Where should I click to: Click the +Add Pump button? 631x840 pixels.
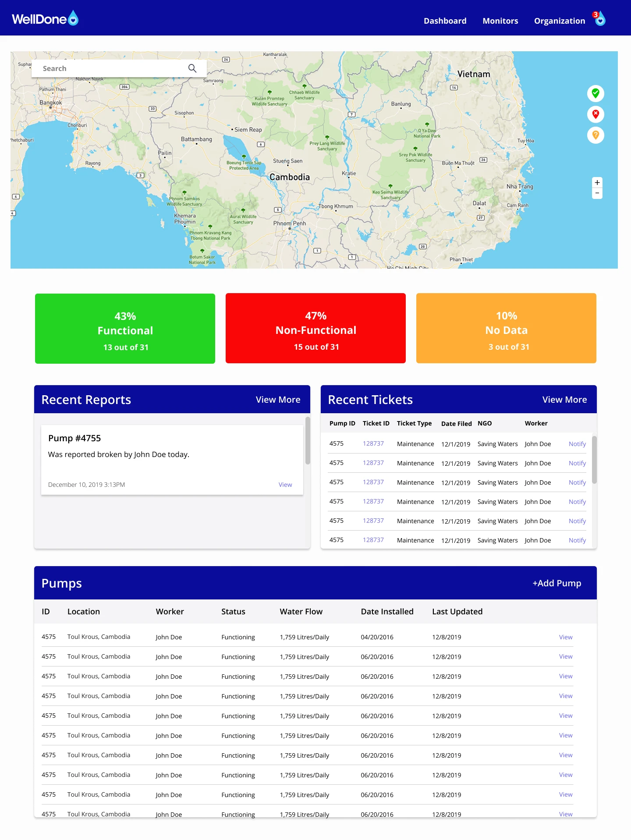tap(557, 583)
